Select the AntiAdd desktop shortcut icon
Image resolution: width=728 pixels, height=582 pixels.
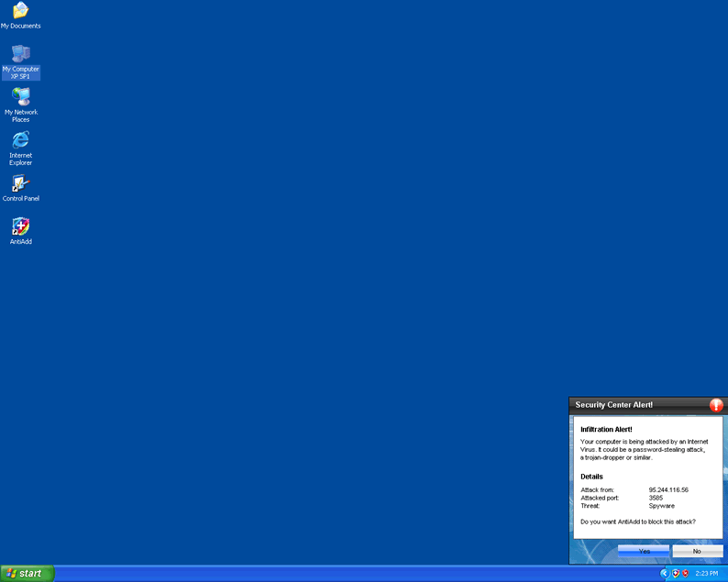tap(20, 227)
